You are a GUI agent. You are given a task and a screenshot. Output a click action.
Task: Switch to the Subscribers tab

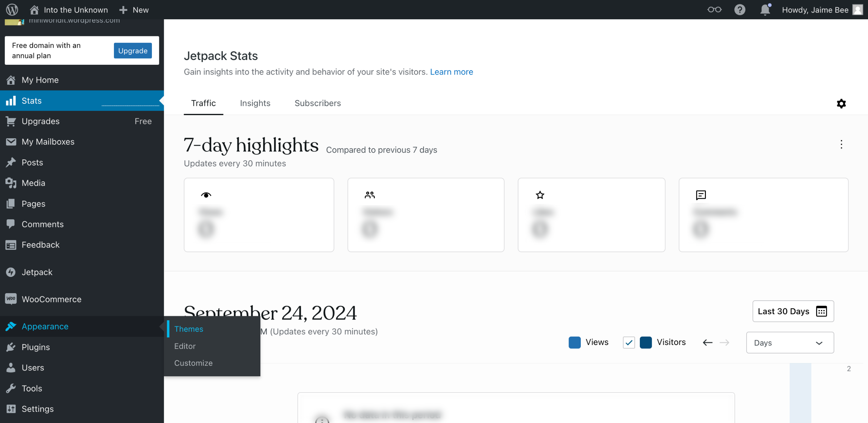[x=317, y=103]
